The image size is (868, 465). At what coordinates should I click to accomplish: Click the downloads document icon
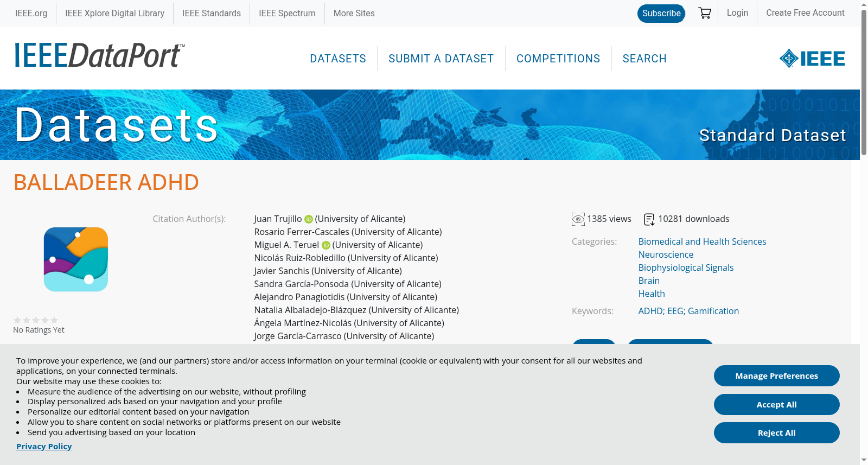[x=649, y=219]
